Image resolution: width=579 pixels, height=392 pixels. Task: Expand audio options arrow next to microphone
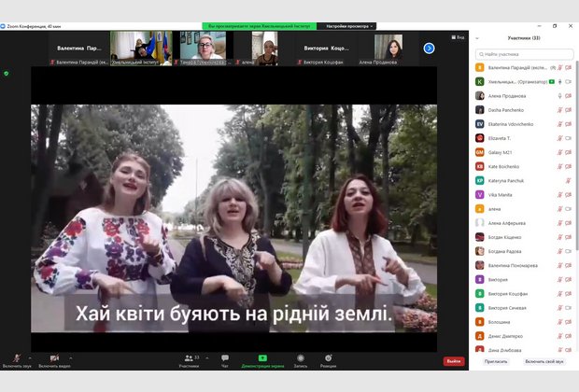[29, 357]
